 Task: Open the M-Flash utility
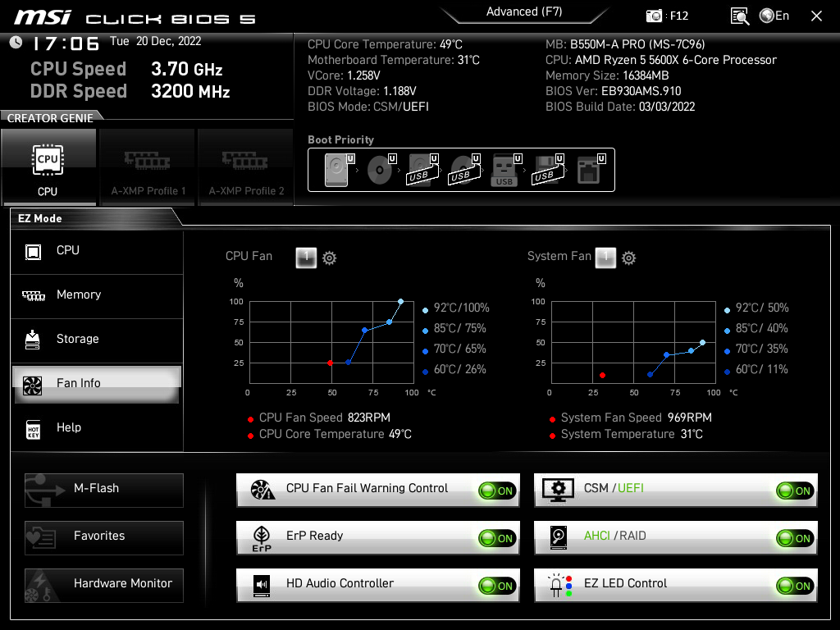tap(104, 490)
